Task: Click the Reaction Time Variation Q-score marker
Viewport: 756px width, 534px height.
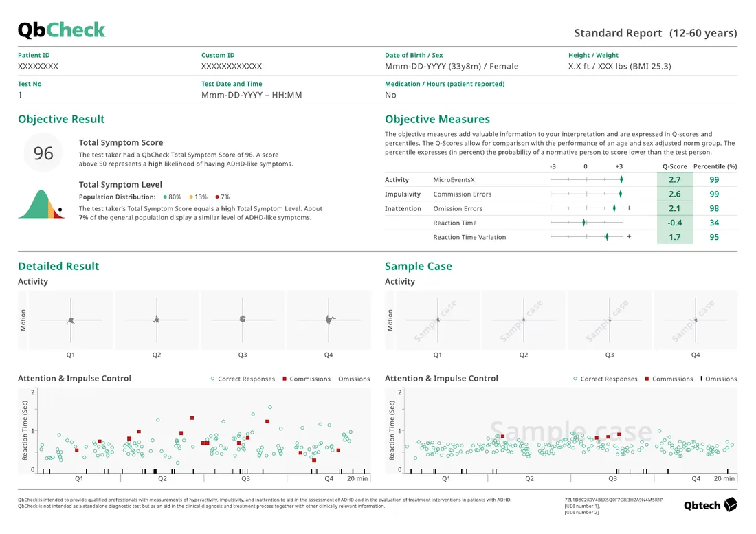Action: click(607, 236)
